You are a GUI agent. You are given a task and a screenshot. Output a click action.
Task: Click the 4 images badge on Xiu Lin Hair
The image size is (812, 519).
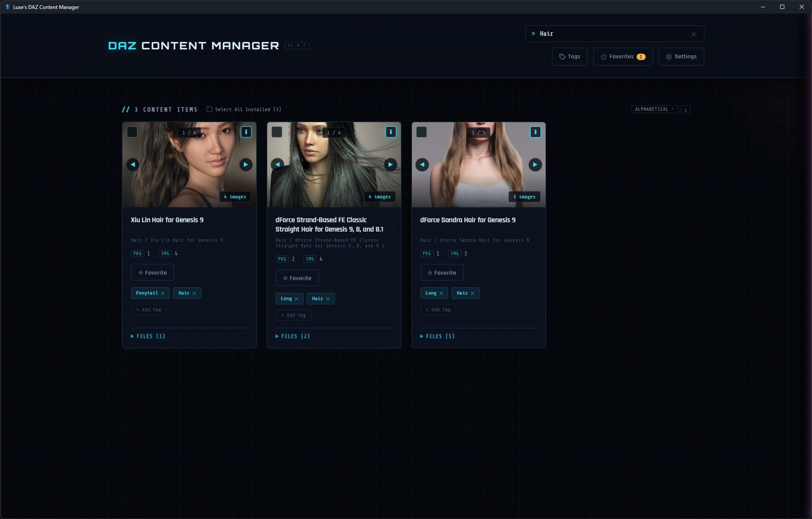(x=235, y=197)
